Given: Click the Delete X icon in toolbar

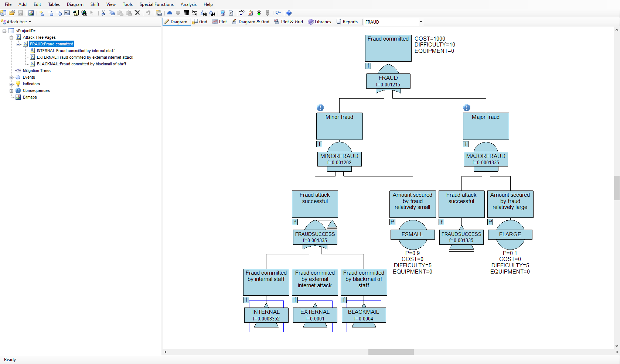Looking at the screenshot, I should click(x=137, y=13).
